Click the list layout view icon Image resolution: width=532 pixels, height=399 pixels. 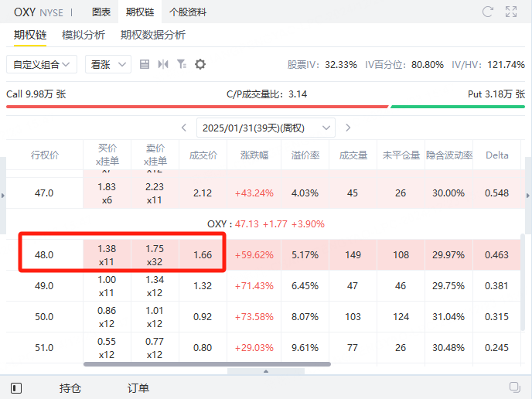coord(145,64)
